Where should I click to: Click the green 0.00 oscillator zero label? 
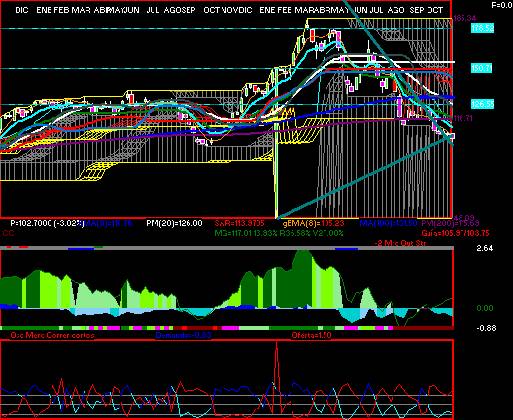tap(485, 308)
